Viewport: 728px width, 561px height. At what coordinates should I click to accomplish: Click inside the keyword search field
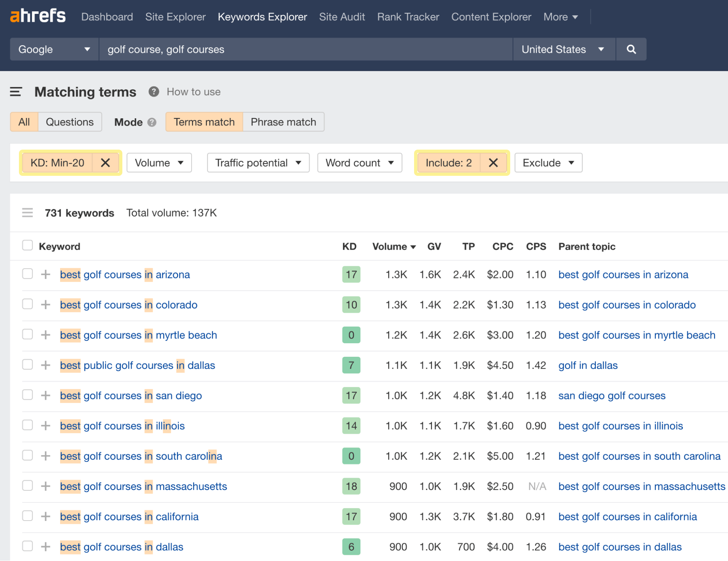click(305, 49)
